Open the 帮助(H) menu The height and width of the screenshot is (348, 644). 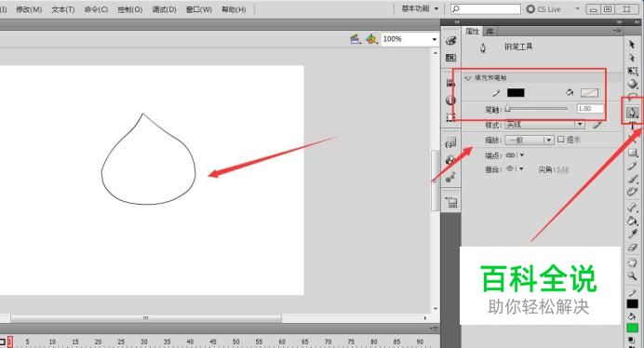[x=234, y=9]
